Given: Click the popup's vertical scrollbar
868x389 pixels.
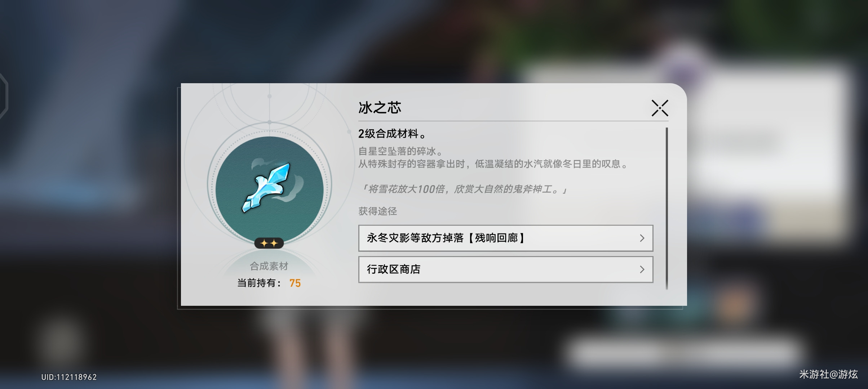Looking at the screenshot, I should tap(667, 208).
